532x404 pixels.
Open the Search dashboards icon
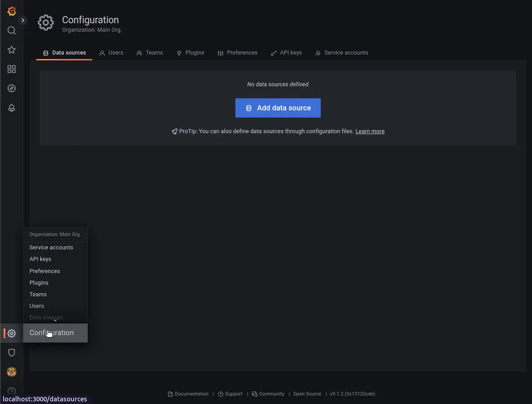click(x=11, y=30)
